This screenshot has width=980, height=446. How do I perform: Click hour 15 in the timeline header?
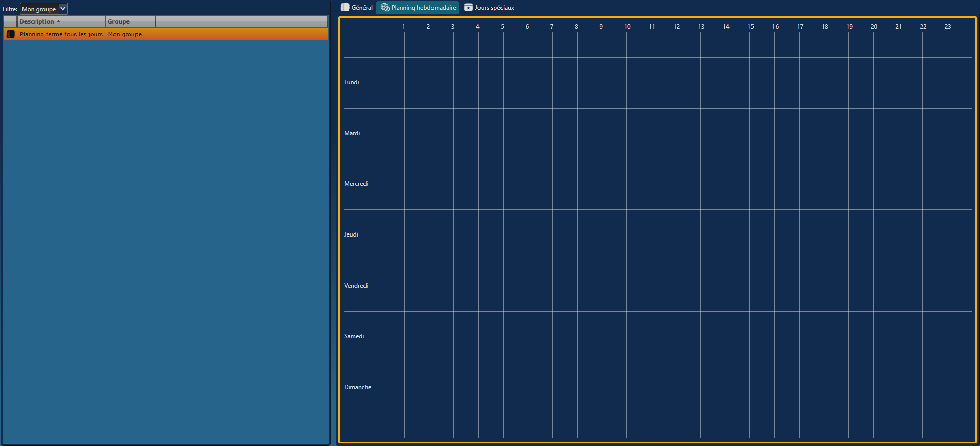point(750,27)
